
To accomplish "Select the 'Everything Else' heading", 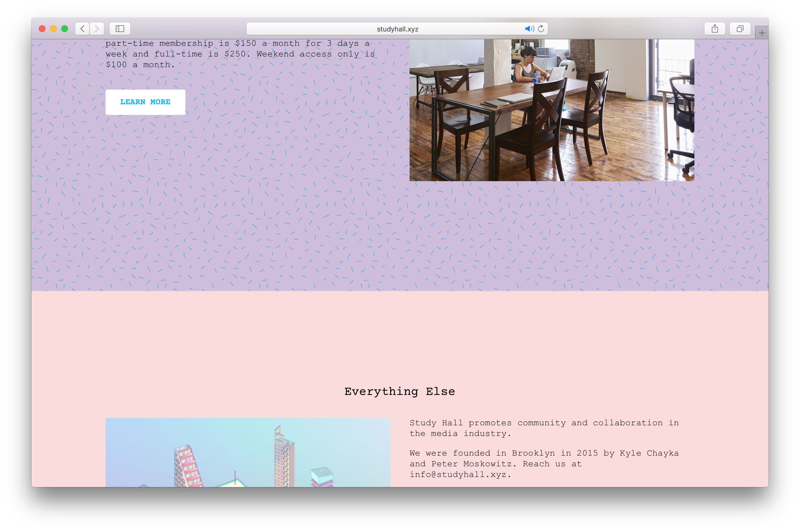I will (x=400, y=392).
